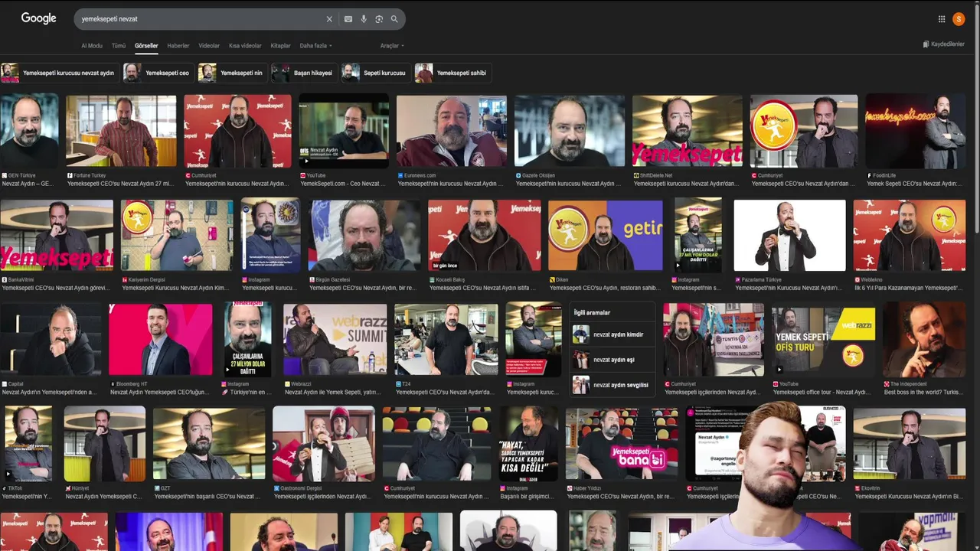Screen dimensions: 980x551
Task: Open the orange S account avatar
Action: pos(959,19)
